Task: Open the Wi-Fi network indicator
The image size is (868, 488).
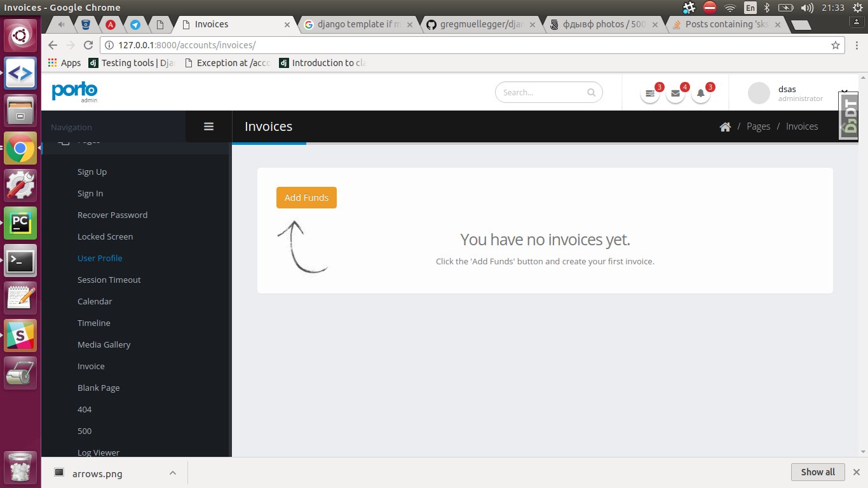Action: [x=730, y=8]
